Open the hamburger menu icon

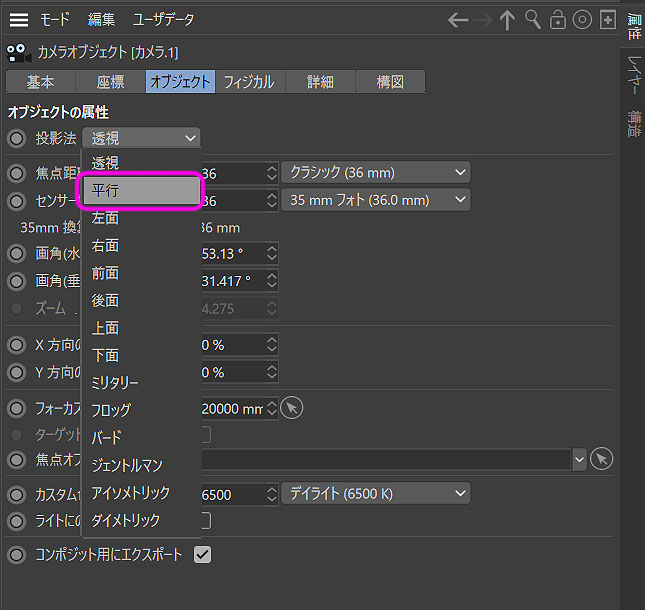click(19, 19)
